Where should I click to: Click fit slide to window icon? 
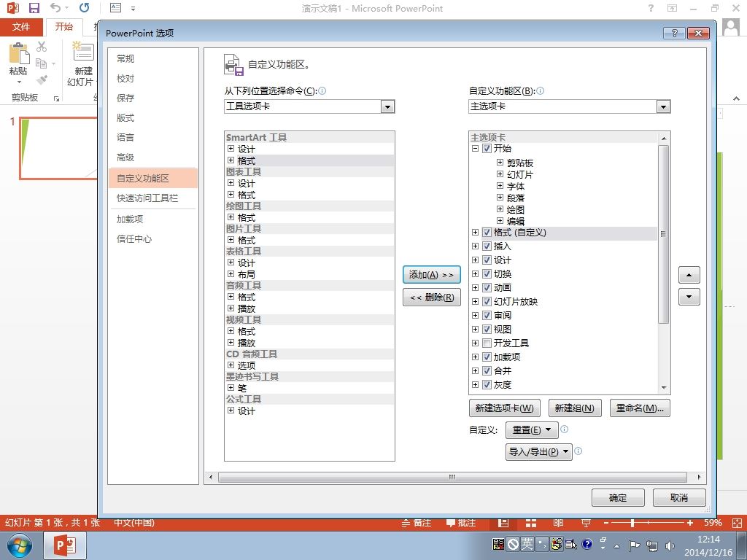coord(737,523)
